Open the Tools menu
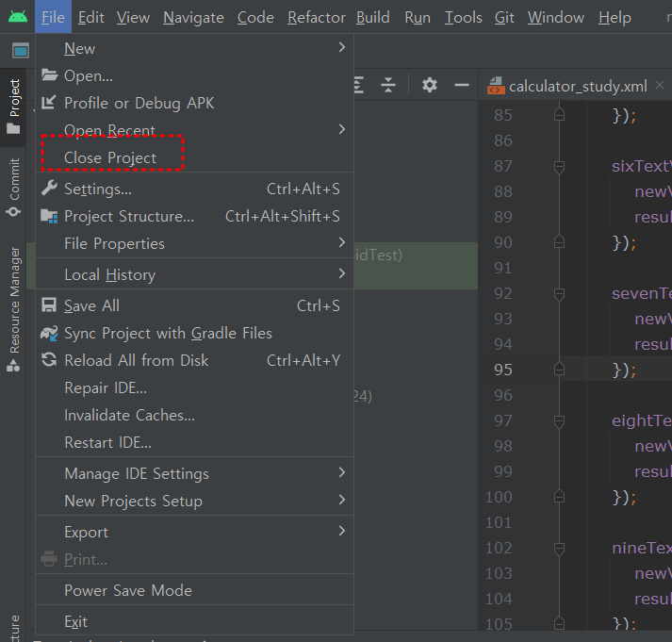This screenshot has height=642, width=672. click(x=464, y=18)
